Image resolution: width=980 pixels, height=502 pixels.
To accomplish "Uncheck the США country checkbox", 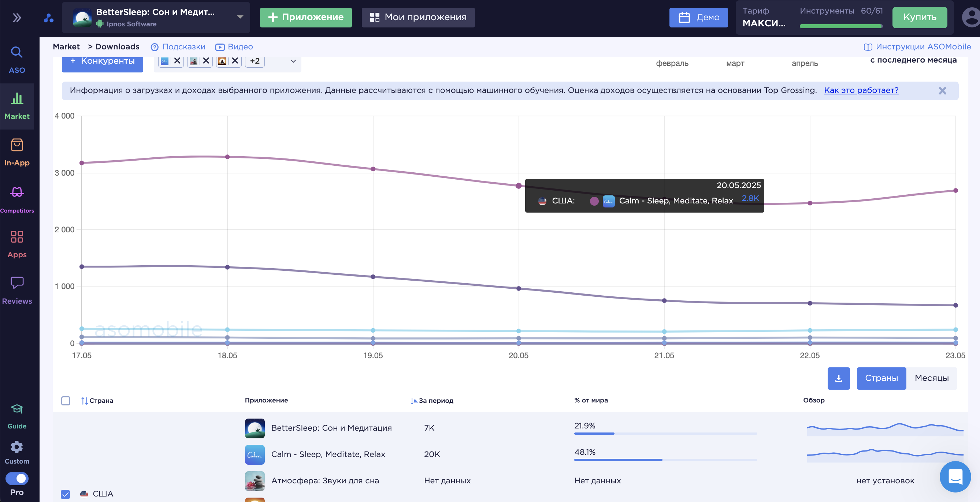I will pyautogui.click(x=66, y=494).
